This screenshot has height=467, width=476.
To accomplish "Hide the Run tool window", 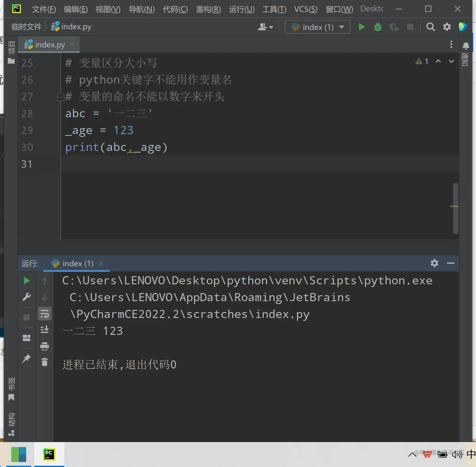I will tap(450, 263).
